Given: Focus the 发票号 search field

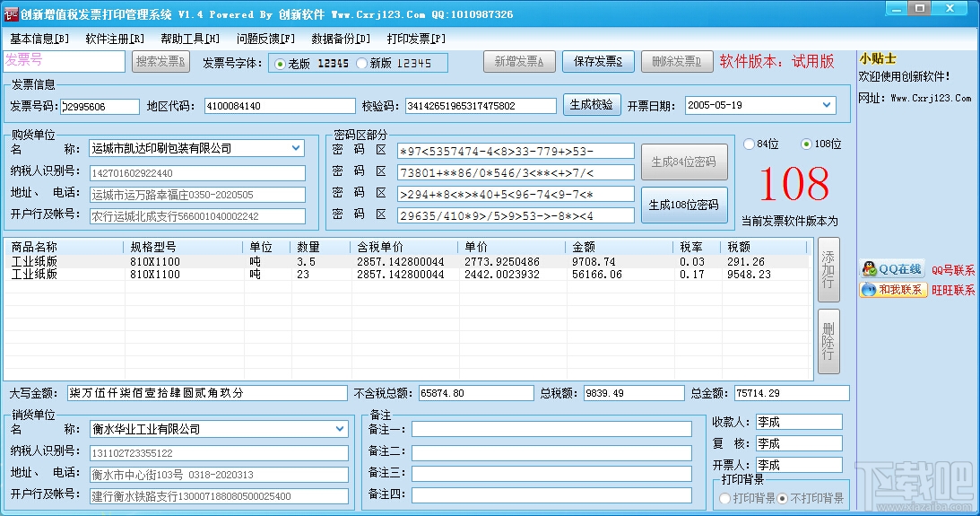Looking at the screenshot, I should click(65, 61).
